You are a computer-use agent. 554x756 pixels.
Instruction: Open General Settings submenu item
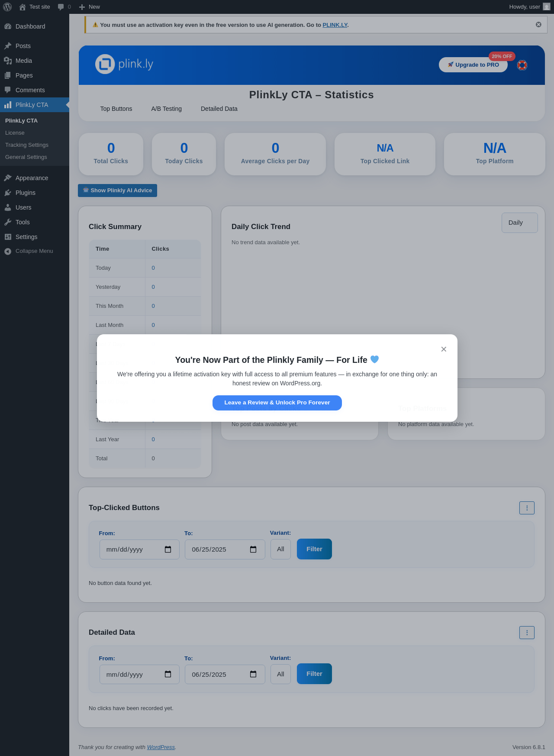[x=26, y=157]
